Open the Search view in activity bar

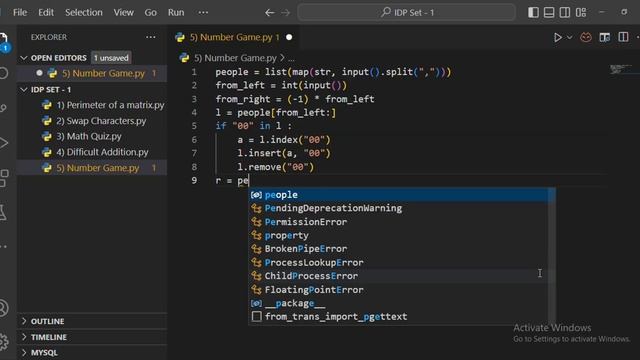click(3, 73)
